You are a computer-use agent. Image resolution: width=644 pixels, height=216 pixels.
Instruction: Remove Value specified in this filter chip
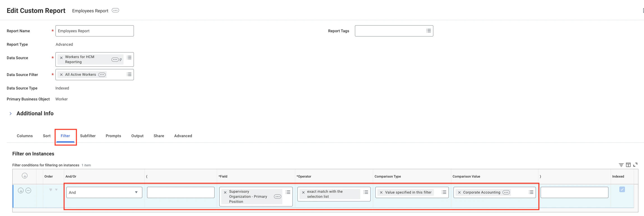click(x=381, y=192)
